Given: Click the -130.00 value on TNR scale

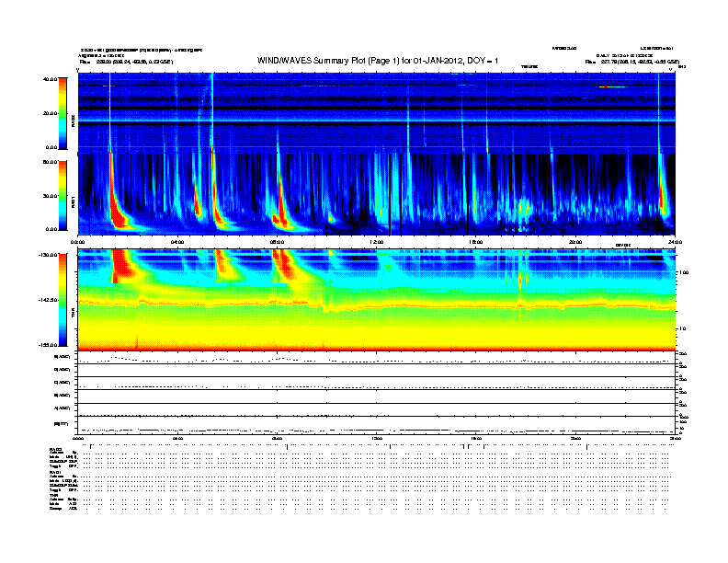Looking at the screenshot, I should pyautogui.click(x=49, y=255).
